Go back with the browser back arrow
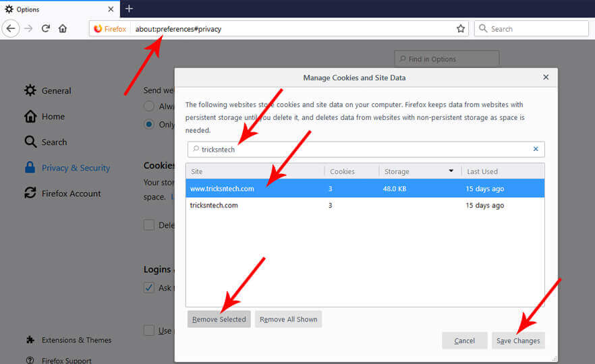This screenshot has height=364, width=595. [x=11, y=28]
